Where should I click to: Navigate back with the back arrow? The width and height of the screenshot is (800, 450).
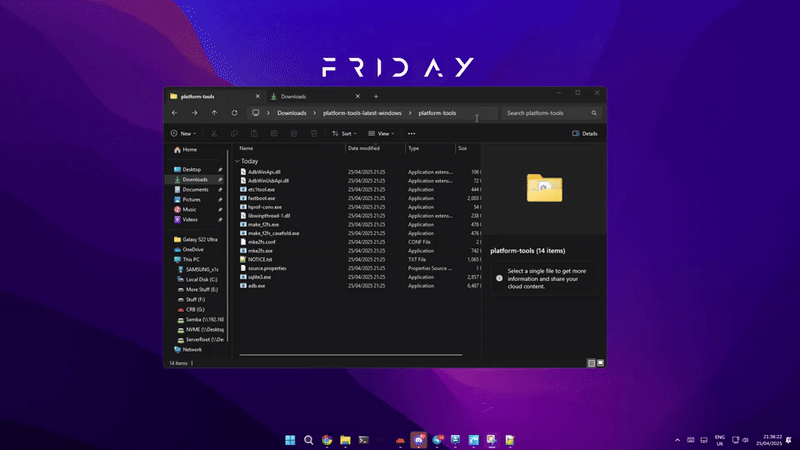point(174,113)
